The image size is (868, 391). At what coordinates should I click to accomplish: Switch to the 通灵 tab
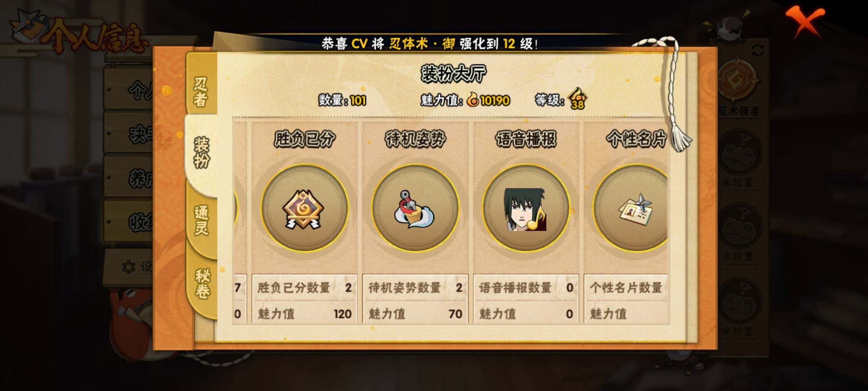click(201, 222)
